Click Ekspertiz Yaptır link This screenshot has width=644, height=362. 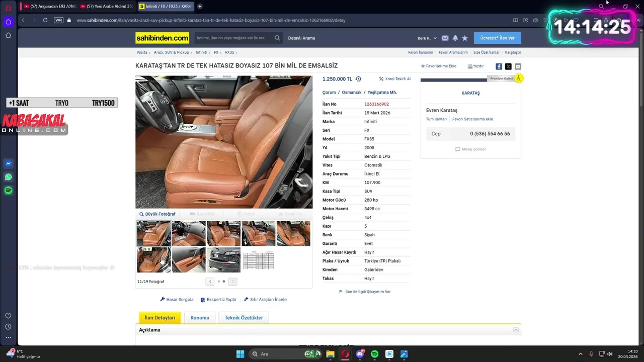pos(218,300)
